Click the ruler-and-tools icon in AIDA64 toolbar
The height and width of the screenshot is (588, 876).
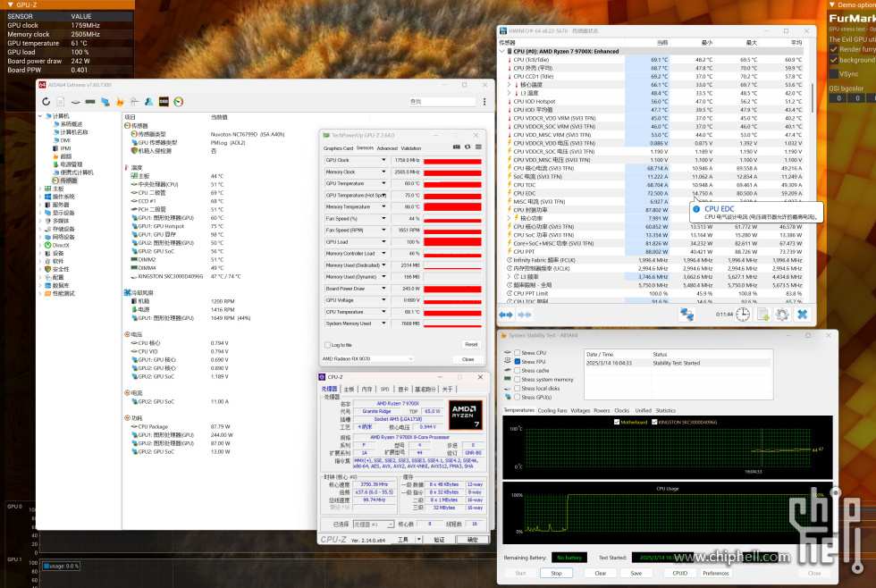pos(134,102)
